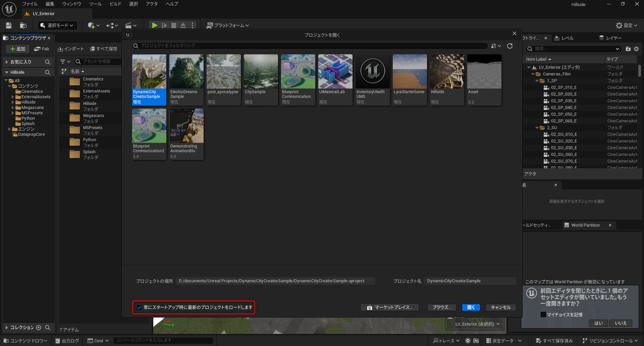644x346 pixels.
Task: Refresh the project list
Action: (x=510, y=46)
